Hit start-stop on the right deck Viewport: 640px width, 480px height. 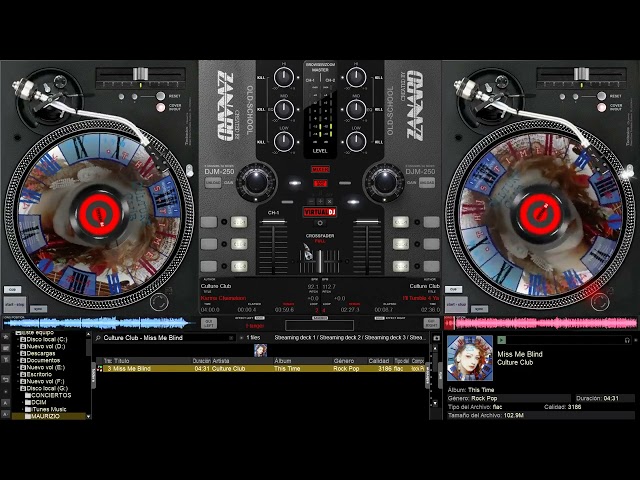click(x=456, y=304)
